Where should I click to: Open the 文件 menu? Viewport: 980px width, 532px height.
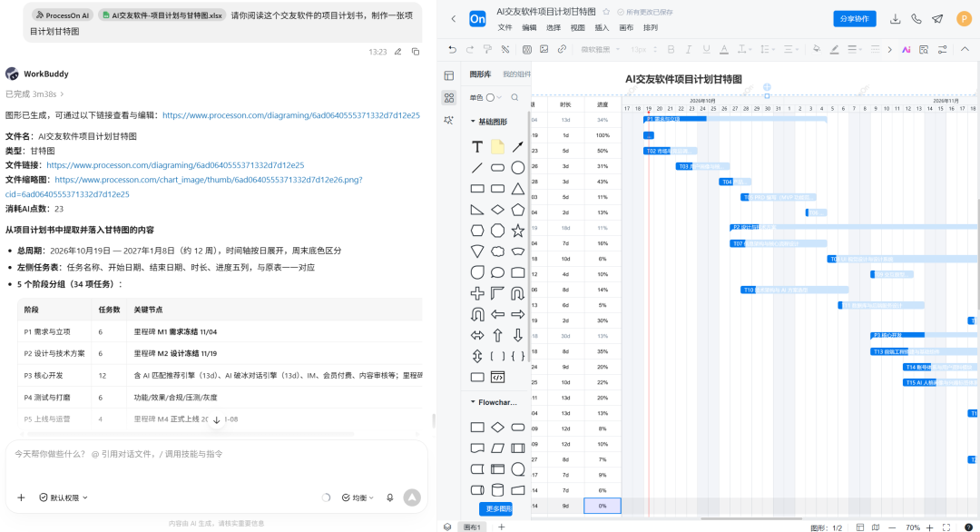coord(505,27)
